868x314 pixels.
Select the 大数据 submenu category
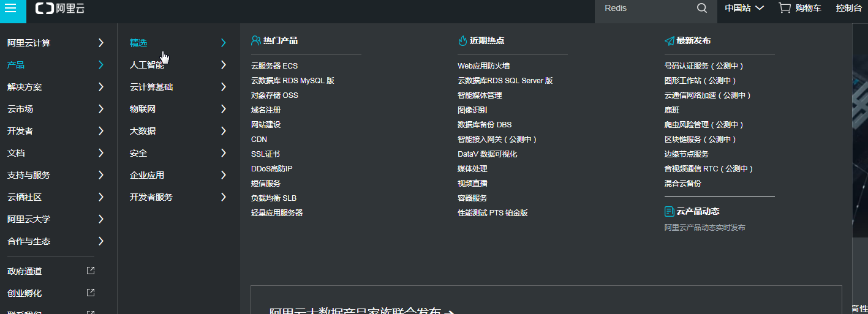coord(143,131)
